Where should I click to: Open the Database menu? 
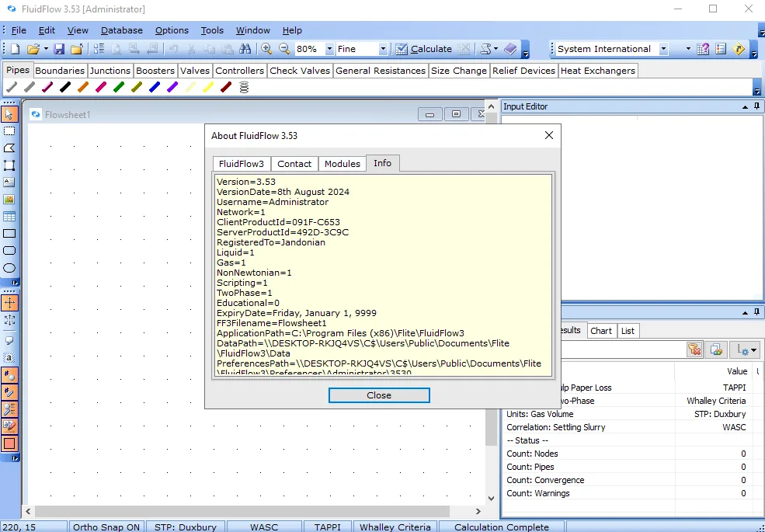tap(121, 30)
